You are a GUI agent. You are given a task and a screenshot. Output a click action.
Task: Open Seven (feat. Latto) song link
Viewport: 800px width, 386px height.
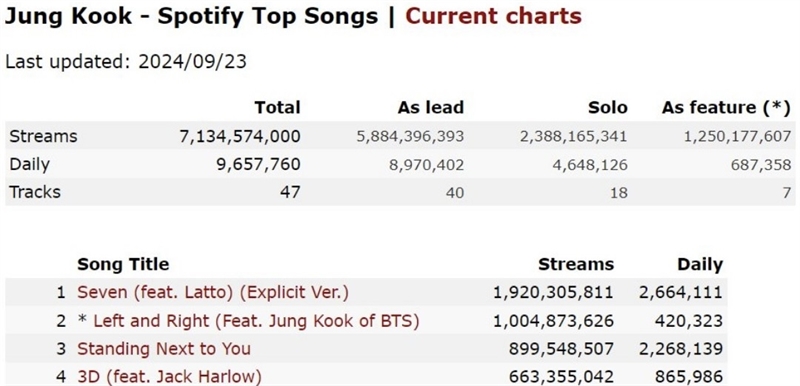tap(213, 292)
